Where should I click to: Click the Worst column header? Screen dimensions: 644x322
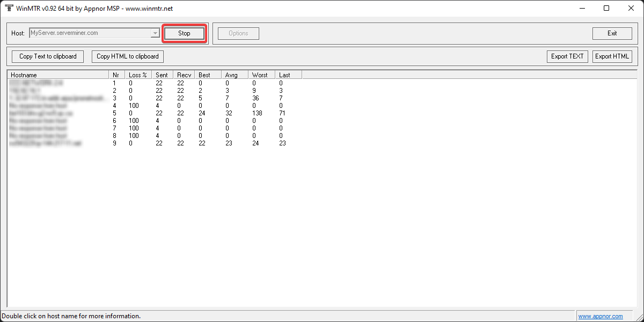tap(261, 75)
